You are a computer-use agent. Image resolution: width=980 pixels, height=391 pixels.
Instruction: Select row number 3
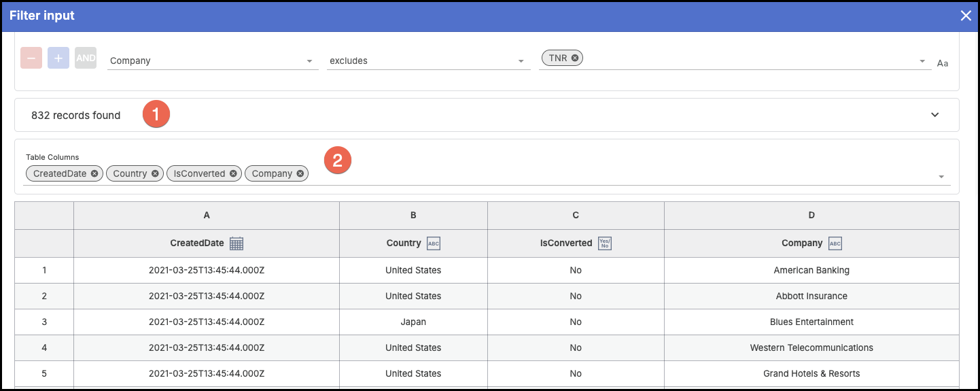click(x=44, y=322)
